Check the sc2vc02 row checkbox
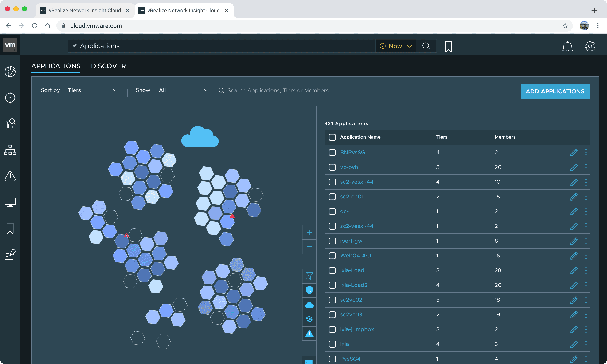Screen dimensions: 607x364 [332, 300]
